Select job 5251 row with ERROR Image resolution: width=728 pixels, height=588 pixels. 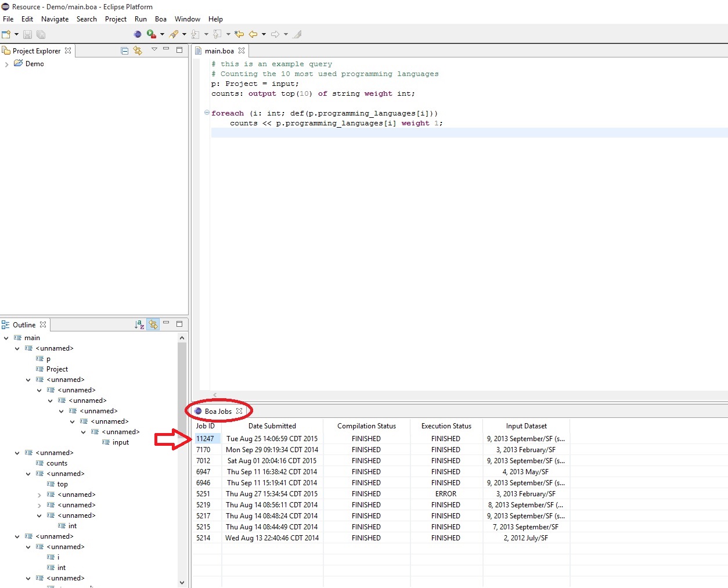pos(203,494)
